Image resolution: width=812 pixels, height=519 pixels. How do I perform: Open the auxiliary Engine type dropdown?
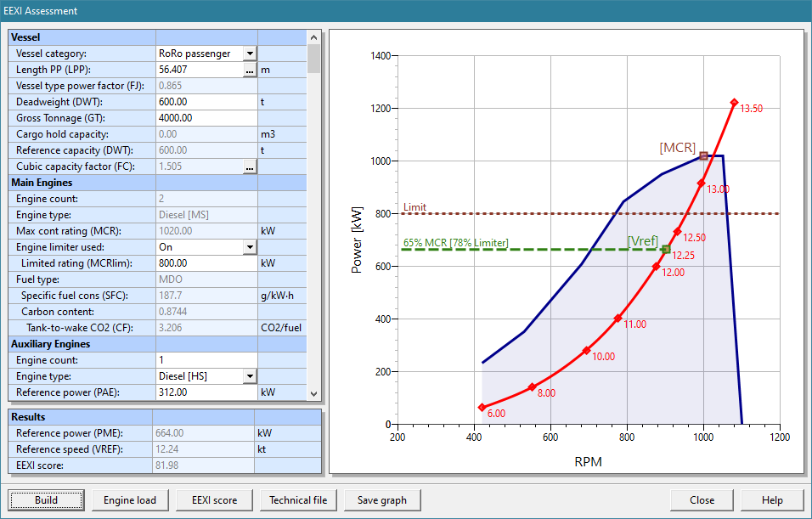[250, 376]
